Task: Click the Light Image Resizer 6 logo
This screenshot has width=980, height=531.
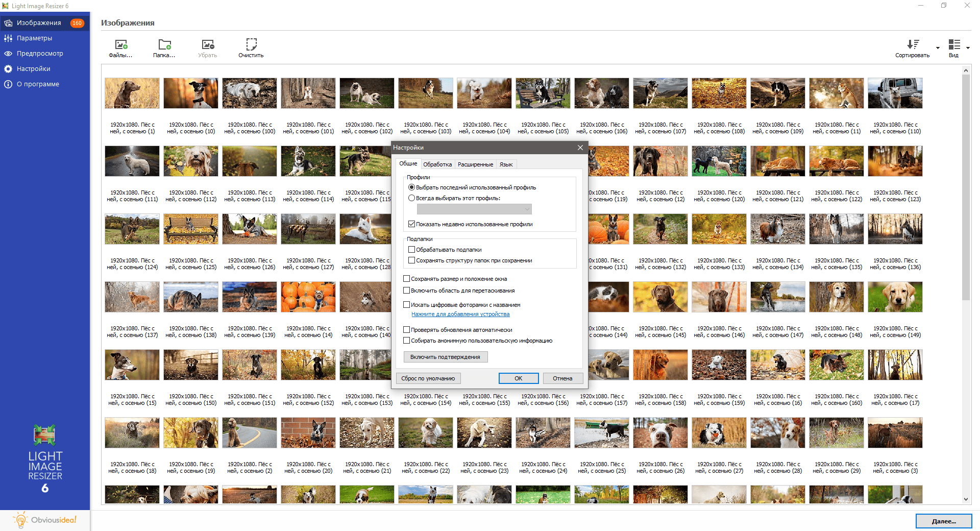Action: click(x=45, y=459)
